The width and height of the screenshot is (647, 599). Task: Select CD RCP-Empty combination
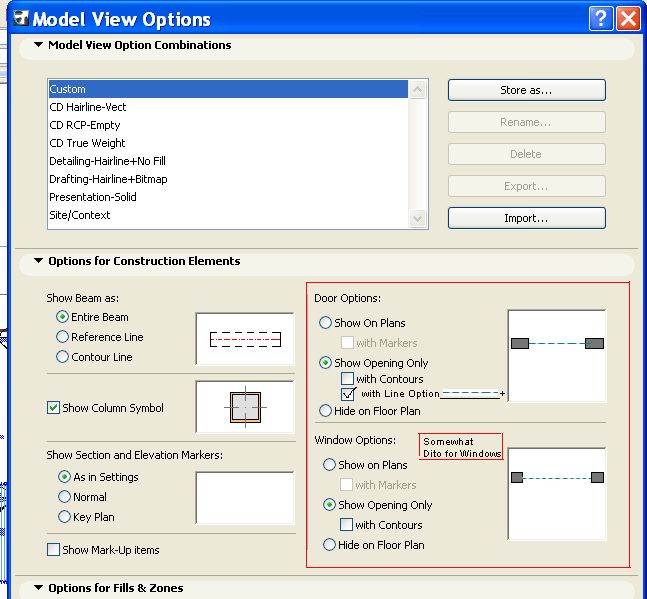228,125
